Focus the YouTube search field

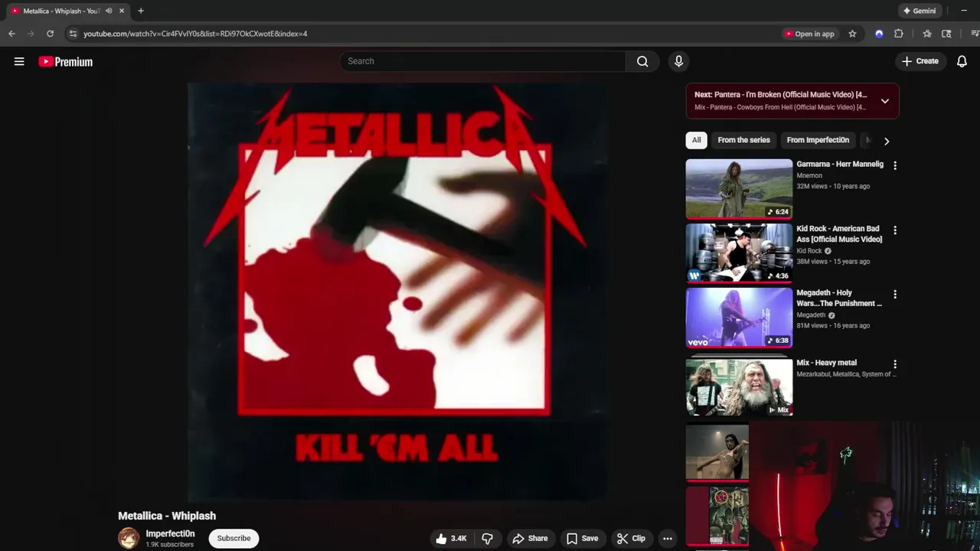[x=482, y=61]
